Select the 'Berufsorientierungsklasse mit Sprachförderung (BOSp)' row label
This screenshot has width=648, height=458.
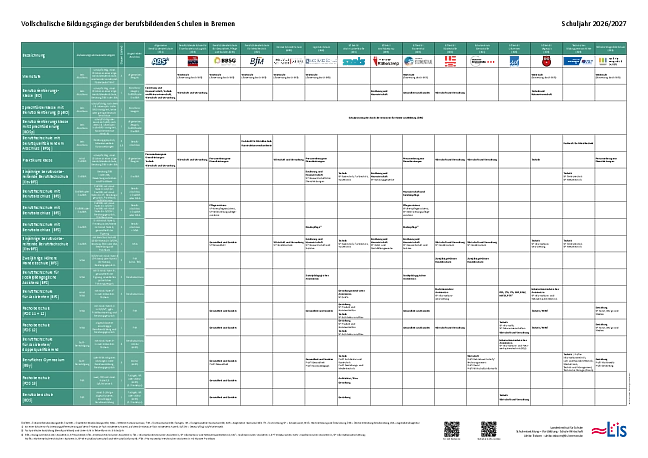(45, 126)
